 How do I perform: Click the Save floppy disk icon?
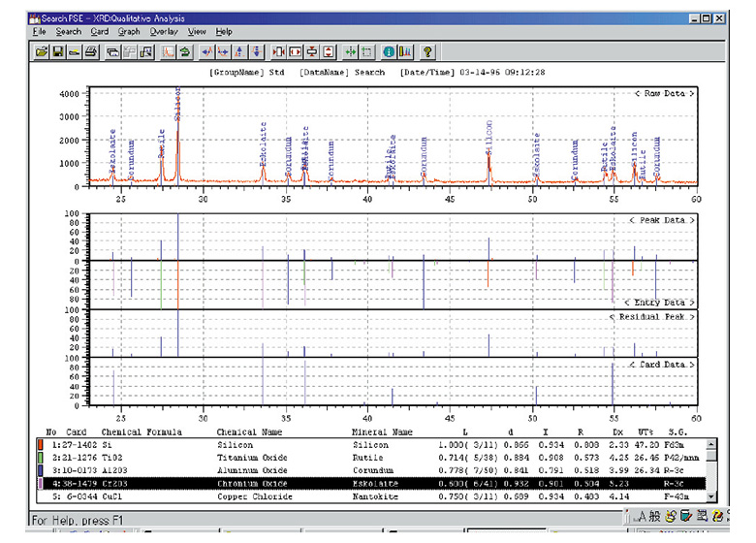coord(58,51)
